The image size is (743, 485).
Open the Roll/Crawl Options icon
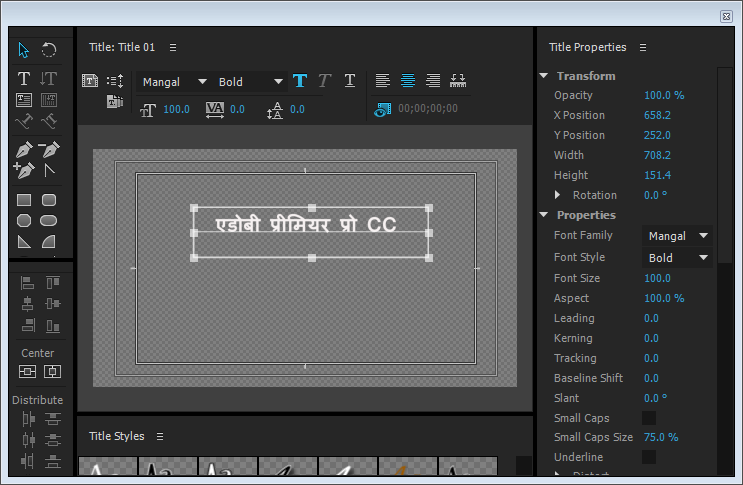pos(115,81)
